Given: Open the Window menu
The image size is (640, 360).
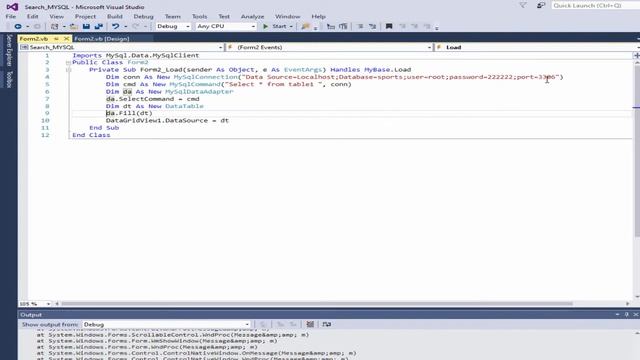Looking at the screenshot, I should (x=287, y=16).
